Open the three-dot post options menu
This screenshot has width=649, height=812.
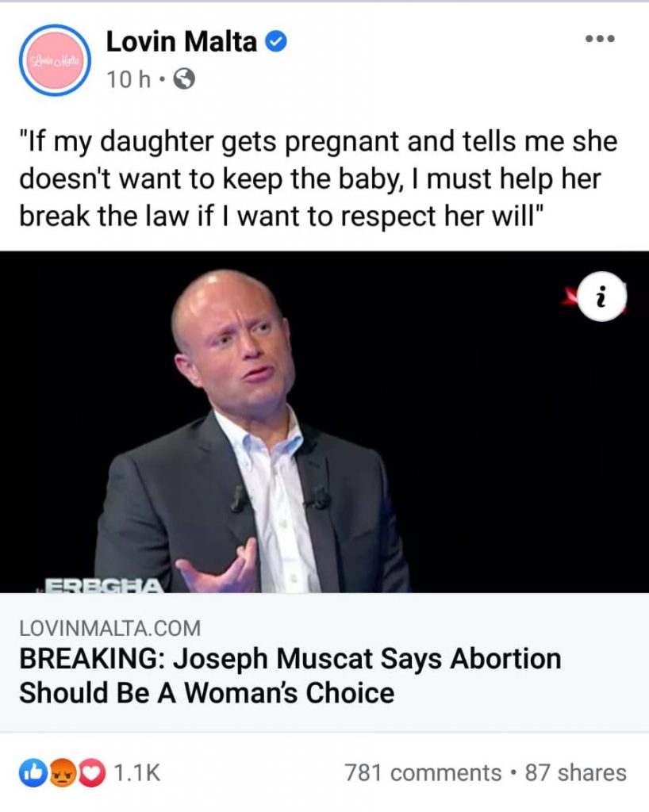click(x=600, y=38)
